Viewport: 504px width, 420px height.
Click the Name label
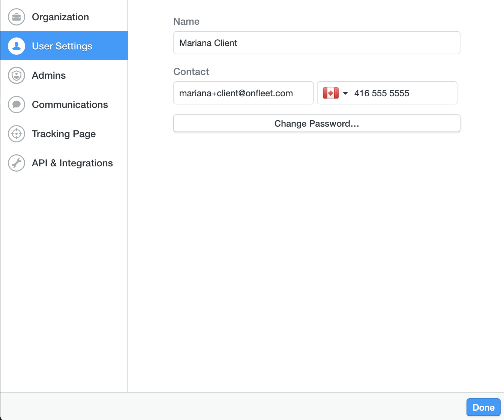[x=186, y=21]
